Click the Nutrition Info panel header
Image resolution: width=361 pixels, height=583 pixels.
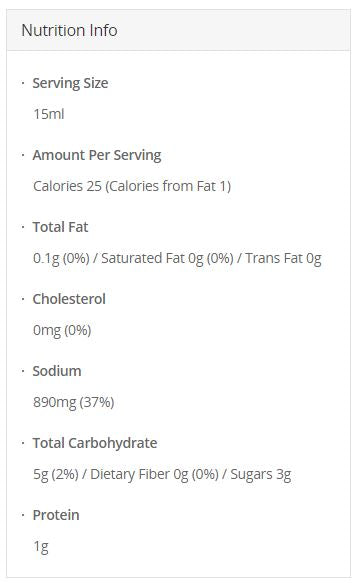tap(178, 30)
